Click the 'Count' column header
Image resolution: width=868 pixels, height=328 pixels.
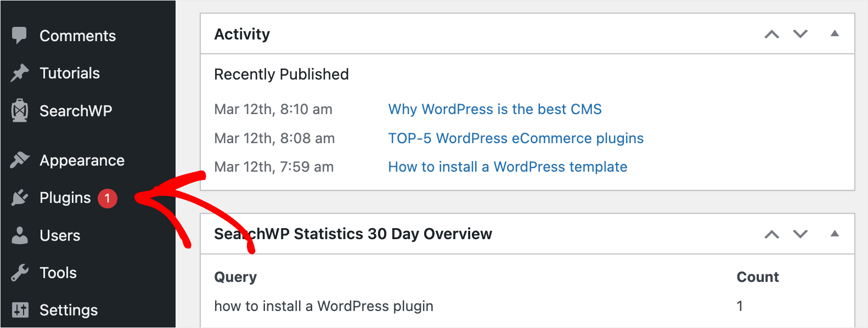pyautogui.click(x=758, y=277)
